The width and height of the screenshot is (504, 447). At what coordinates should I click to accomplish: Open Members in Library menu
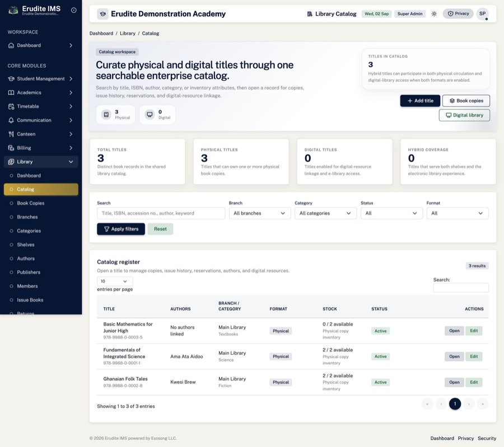[41, 286]
